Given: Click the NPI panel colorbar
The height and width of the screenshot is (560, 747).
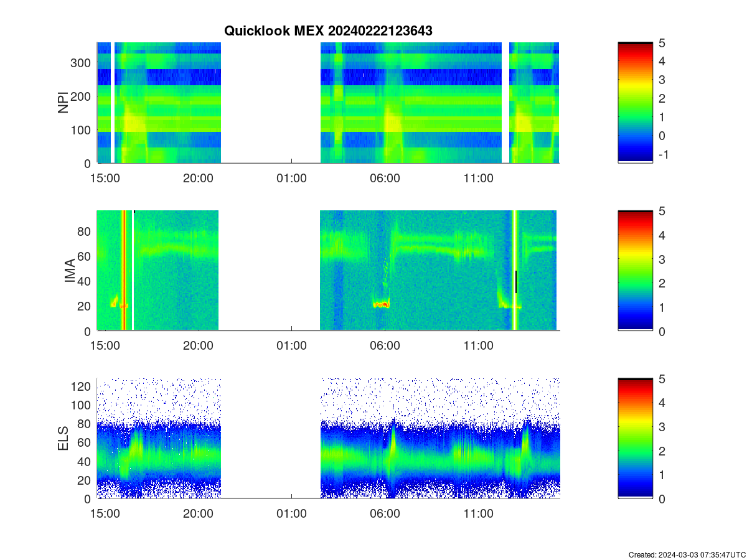Looking at the screenshot, I should pos(635,103).
